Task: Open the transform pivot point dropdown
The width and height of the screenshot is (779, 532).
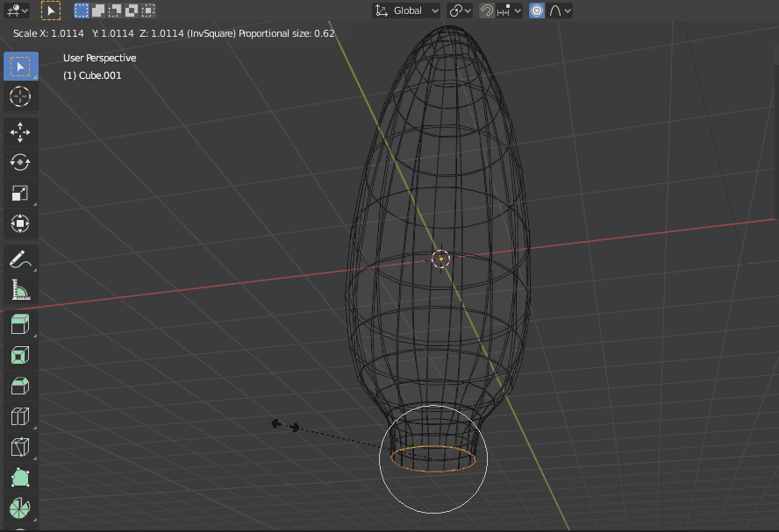Action: [x=458, y=11]
